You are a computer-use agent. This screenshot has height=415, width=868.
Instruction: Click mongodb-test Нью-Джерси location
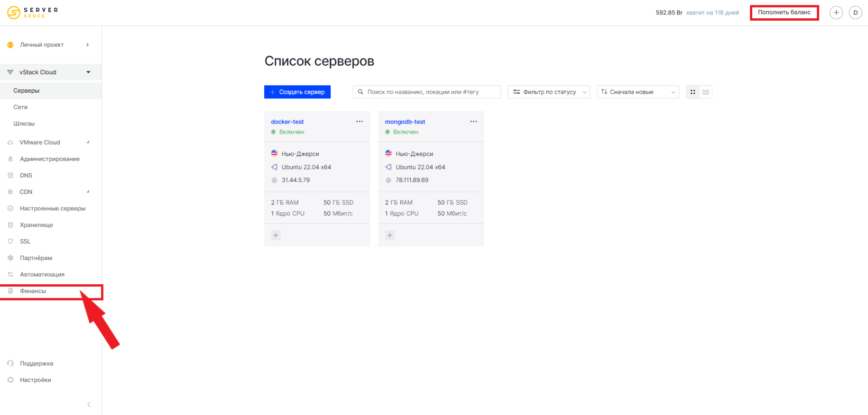pos(414,154)
